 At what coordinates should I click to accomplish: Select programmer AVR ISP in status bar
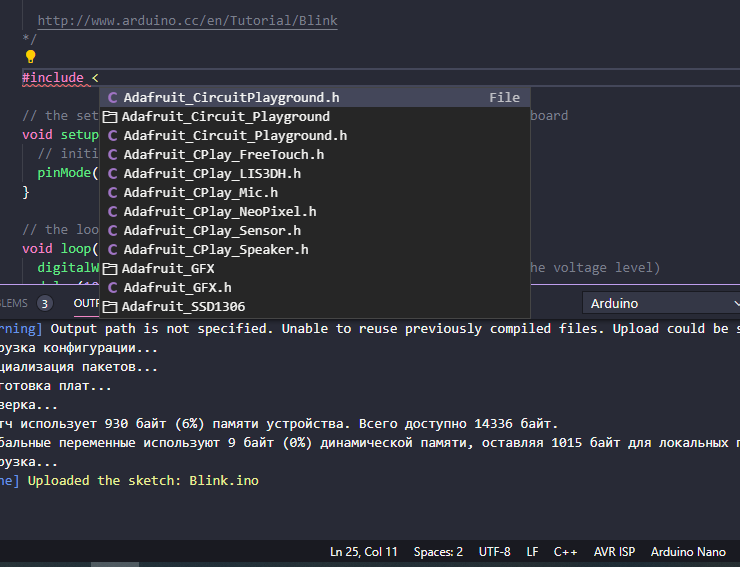click(x=614, y=552)
